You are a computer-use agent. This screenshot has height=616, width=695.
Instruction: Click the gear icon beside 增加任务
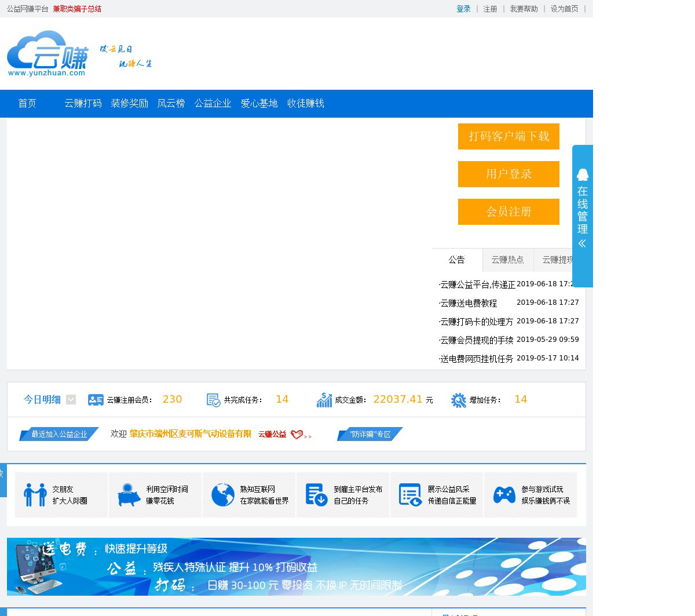458,400
